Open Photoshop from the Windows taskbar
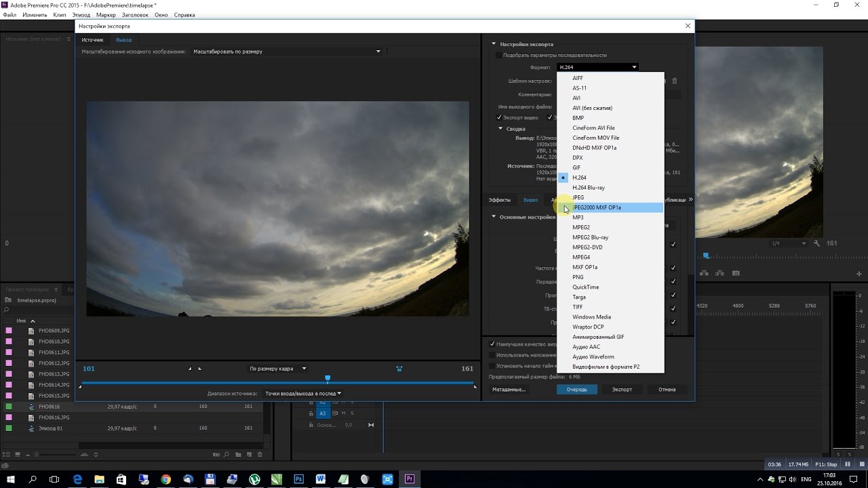868x488 pixels. coord(298,479)
